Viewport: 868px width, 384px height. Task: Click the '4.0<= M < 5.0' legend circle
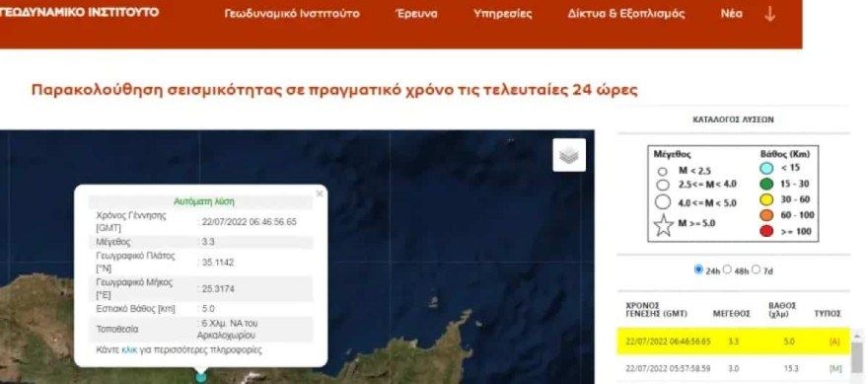[663, 202]
